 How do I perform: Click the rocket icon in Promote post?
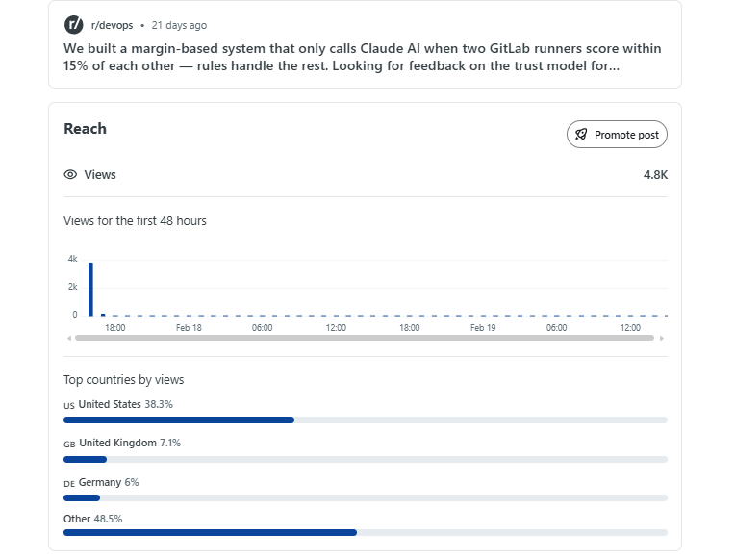coord(581,135)
